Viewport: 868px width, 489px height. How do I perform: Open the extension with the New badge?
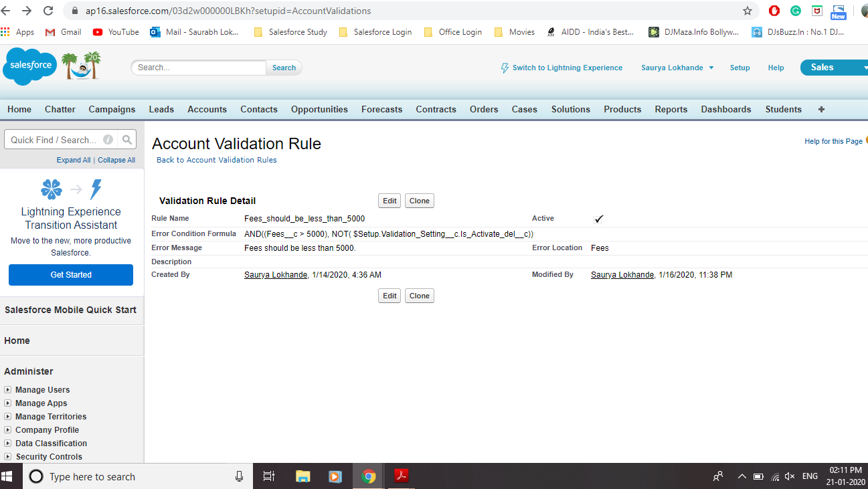point(839,12)
